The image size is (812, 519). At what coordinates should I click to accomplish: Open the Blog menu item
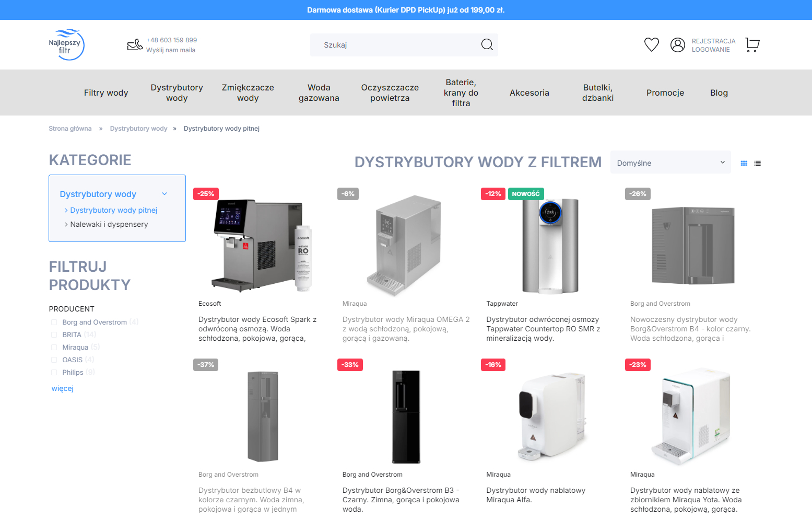(719, 93)
